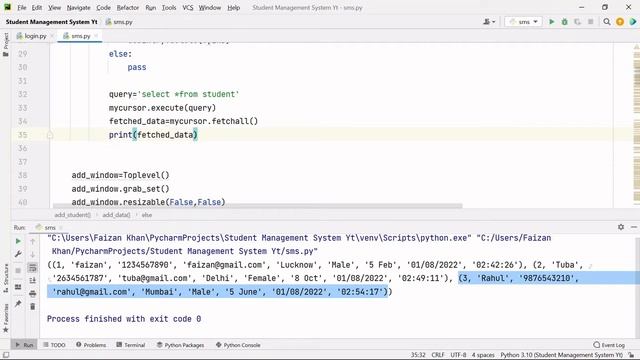The height and width of the screenshot is (360, 640).
Task: Open the Window menu
Action: tap(210, 7)
